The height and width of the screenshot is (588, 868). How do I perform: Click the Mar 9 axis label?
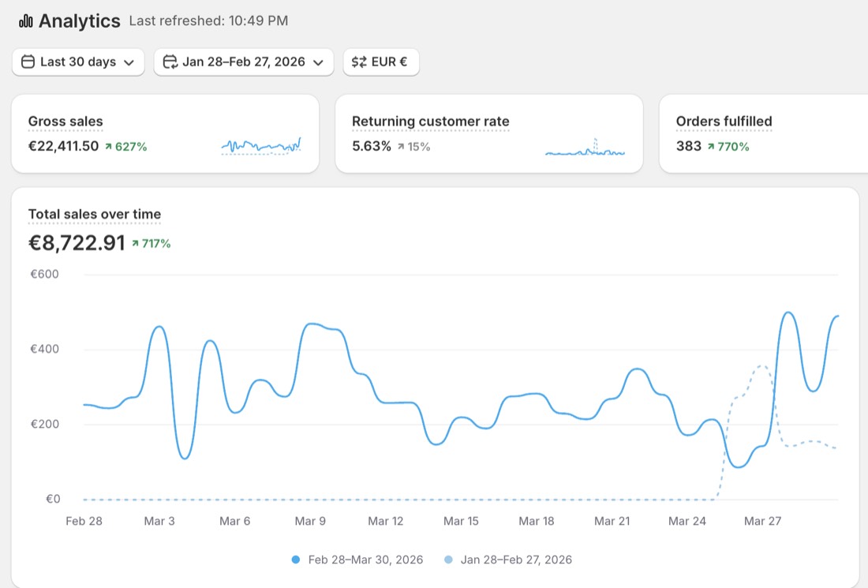(310, 521)
